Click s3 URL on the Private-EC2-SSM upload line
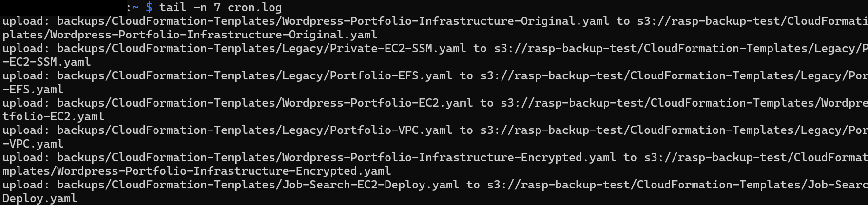868x205 pixels. (x=681, y=48)
